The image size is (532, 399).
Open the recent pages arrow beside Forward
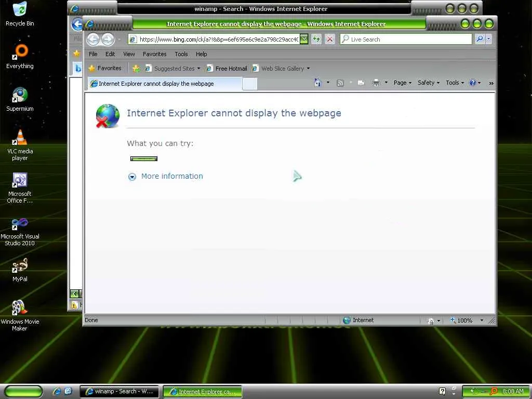(119, 39)
